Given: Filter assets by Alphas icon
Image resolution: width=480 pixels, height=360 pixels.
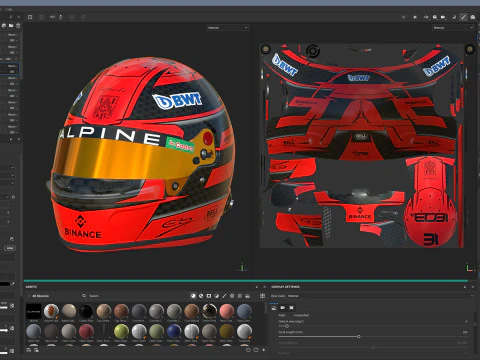Looking at the screenshot, I should pos(232,296).
